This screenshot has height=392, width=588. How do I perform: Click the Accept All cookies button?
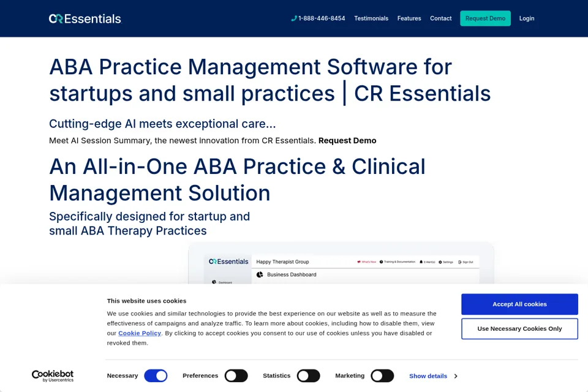(x=519, y=304)
